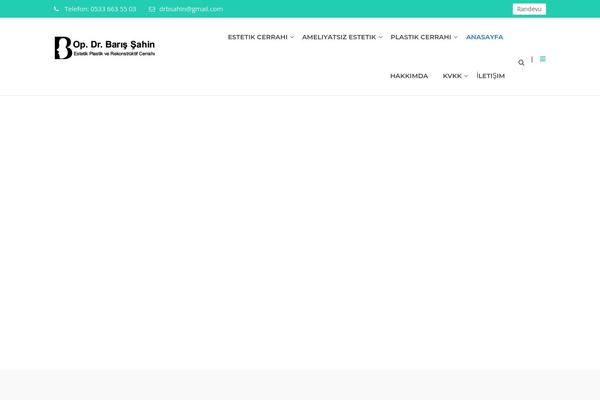Open the KVKK menu item

pos(452,76)
